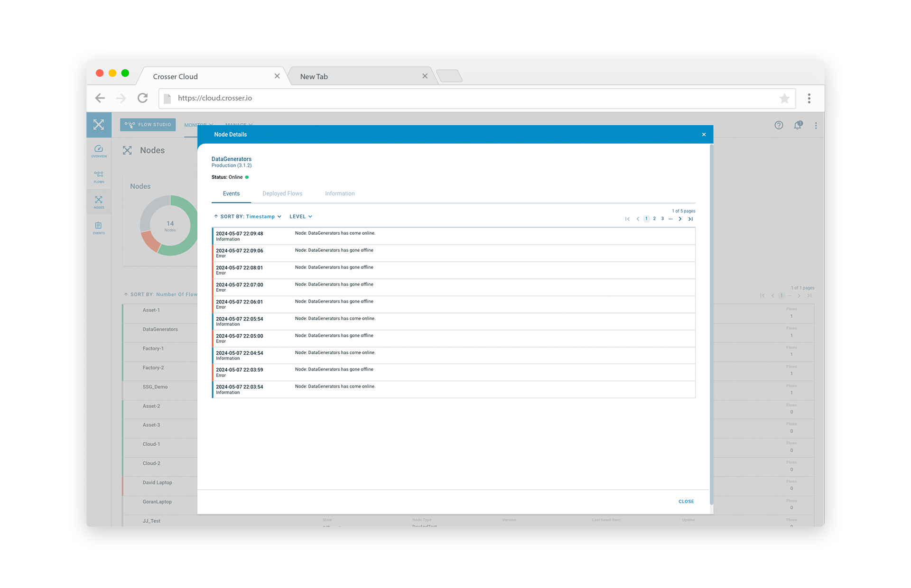The image size is (911, 588).
Task: Go to next events page
Action: [680, 219]
